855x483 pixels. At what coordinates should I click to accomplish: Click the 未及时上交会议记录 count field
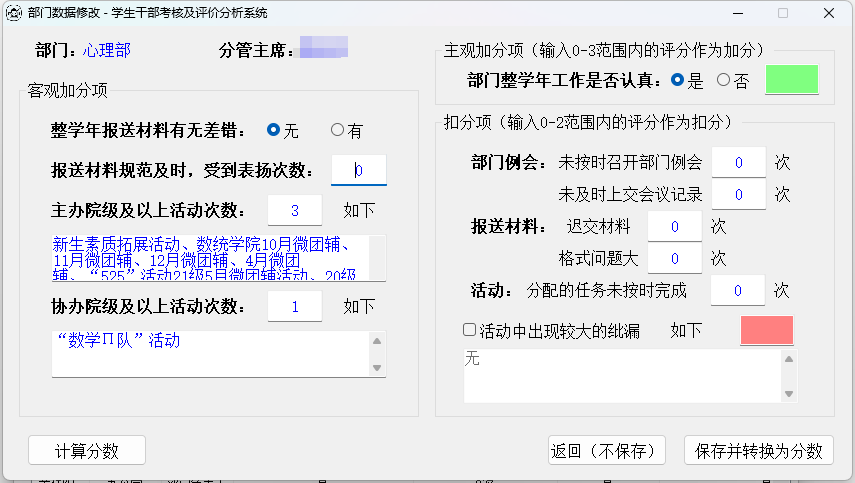[x=738, y=194]
